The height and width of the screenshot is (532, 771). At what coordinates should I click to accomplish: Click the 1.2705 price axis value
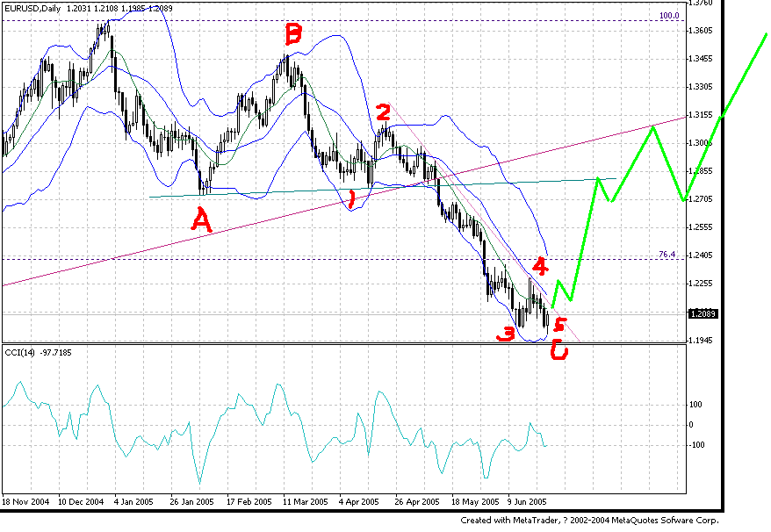[702, 199]
